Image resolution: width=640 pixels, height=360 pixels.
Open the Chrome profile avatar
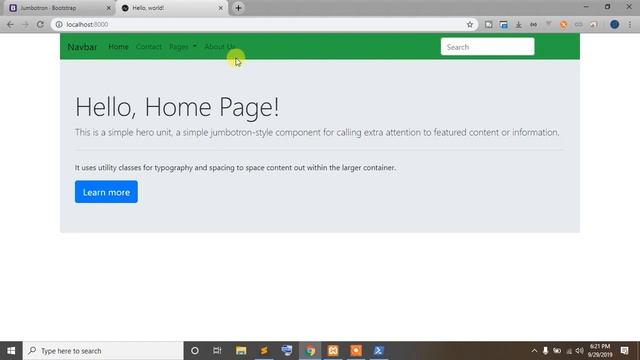[614, 24]
